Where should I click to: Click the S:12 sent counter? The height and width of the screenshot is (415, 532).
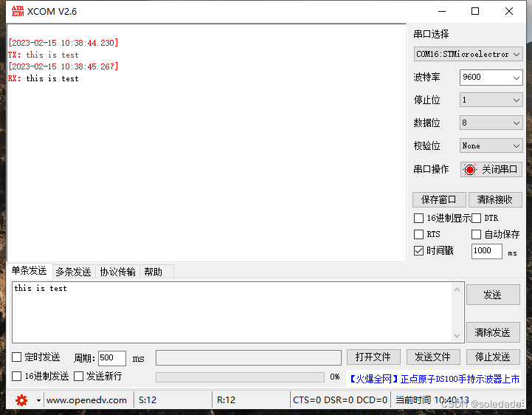pos(148,400)
